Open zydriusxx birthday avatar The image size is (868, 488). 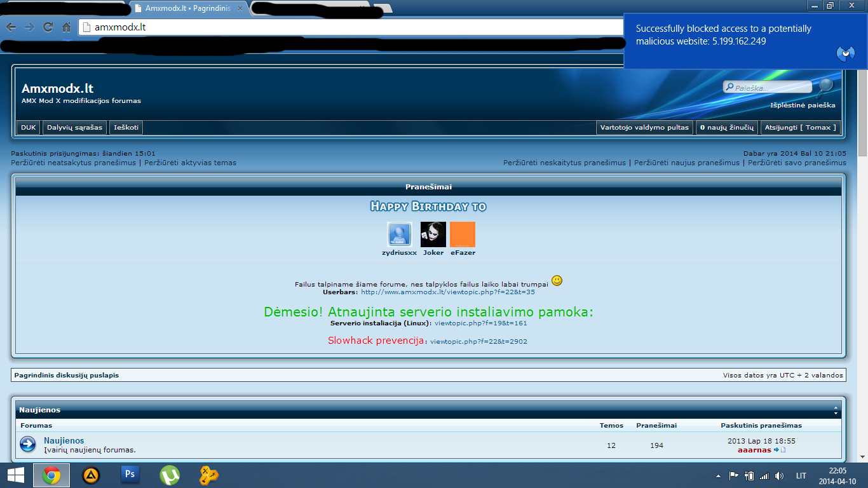400,234
